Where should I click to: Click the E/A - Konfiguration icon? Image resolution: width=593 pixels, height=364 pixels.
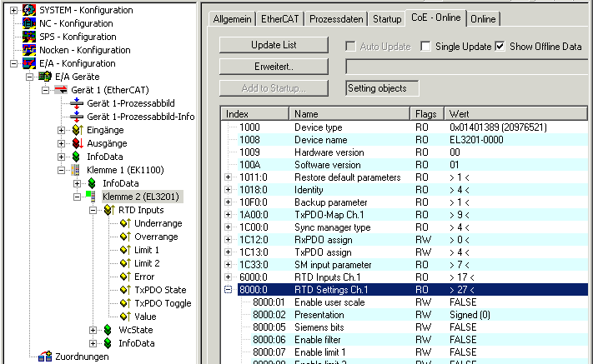coord(28,63)
